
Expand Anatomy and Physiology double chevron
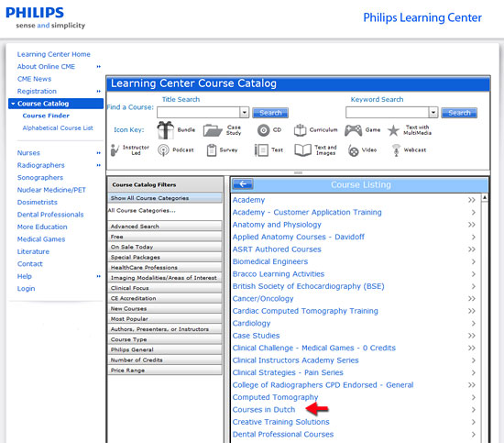(x=472, y=225)
